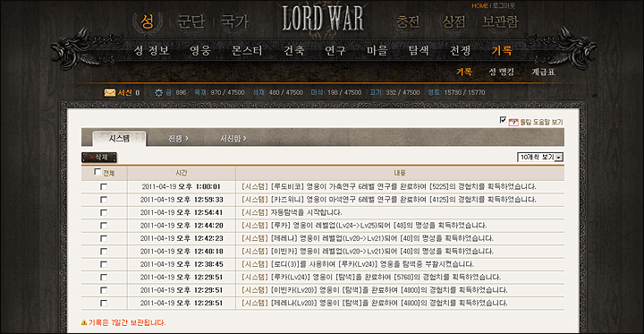
Task: Click the 목재 970 / 47500 resource
Action: (x=219, y=93)
